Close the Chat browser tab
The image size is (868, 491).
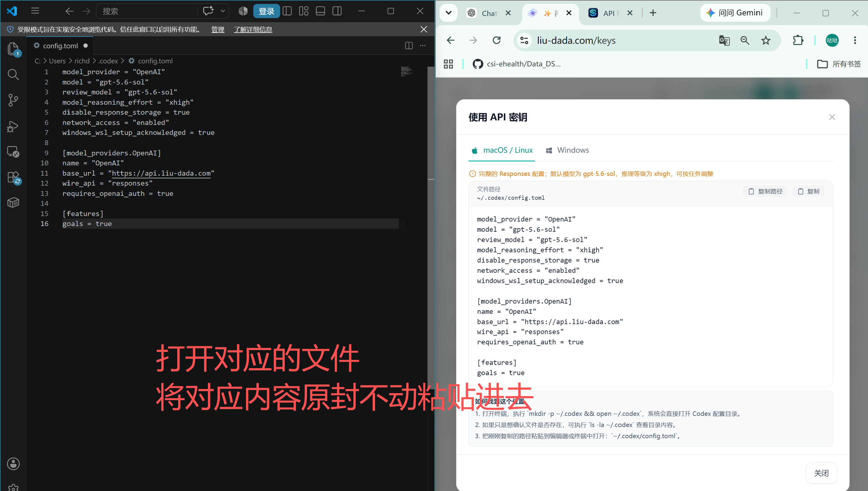[x=508, y=13]
